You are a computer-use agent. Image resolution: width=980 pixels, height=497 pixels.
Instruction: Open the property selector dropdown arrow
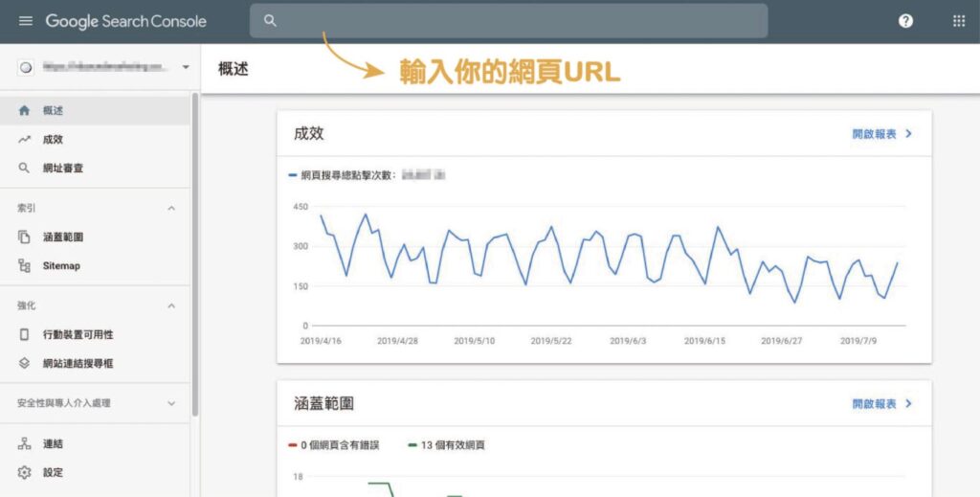186,68
